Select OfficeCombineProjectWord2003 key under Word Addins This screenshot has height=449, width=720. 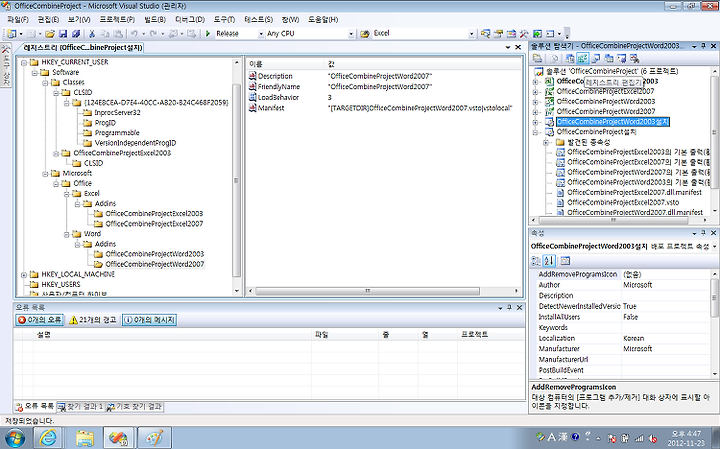[154, 254]
